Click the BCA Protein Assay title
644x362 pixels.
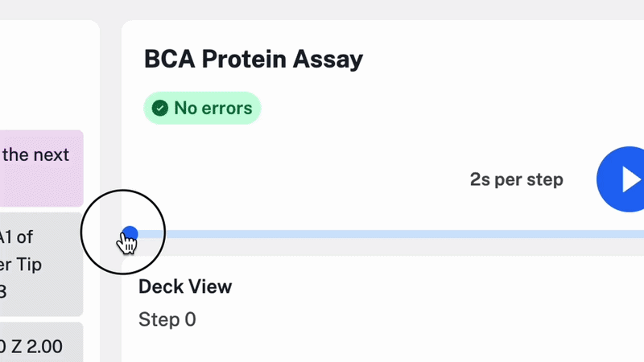[253, 59]
